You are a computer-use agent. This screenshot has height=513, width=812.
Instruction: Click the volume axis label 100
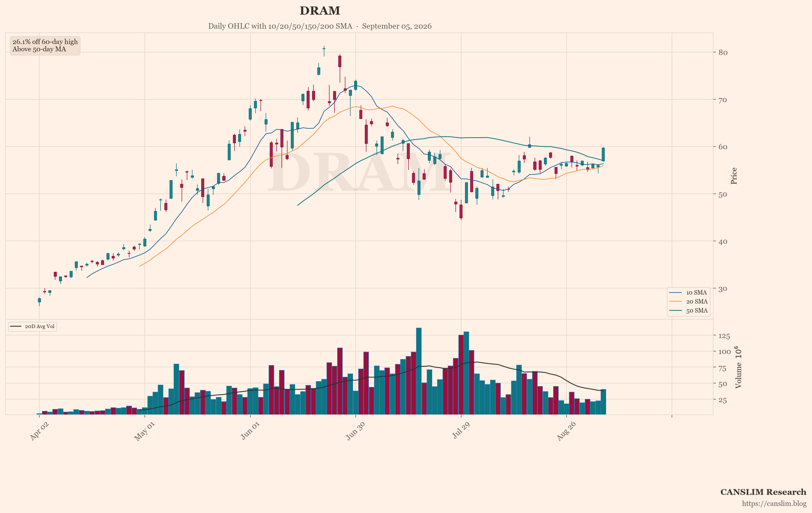[x=725, y=352]
